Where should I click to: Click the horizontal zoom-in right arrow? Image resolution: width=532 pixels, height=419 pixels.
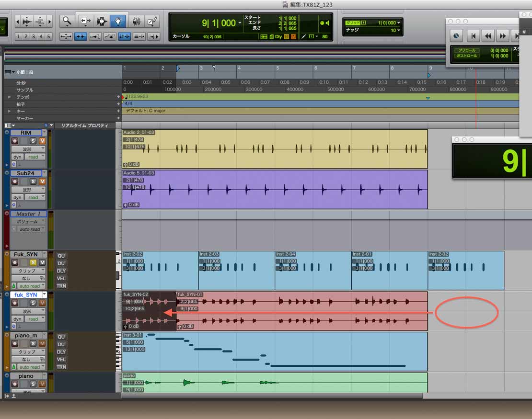click(49, 22)
